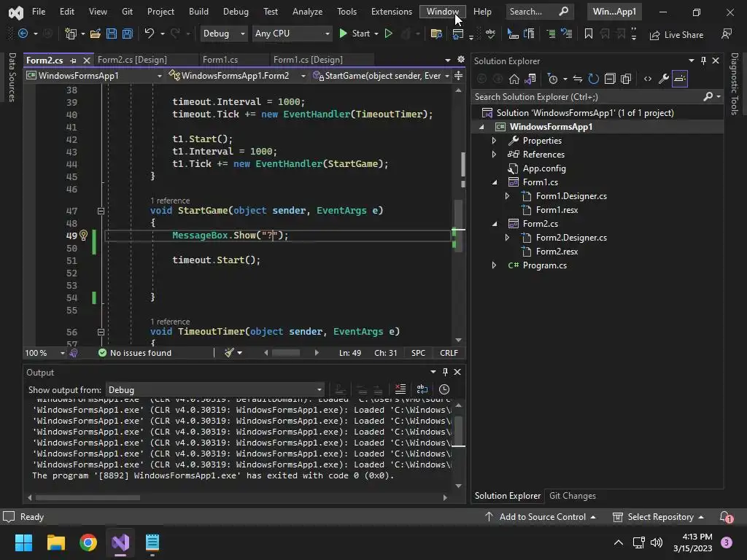Toggle a bookmark with the bookmark icon
Viewport: 747px width, 560px height.
[x=589, y=34]
